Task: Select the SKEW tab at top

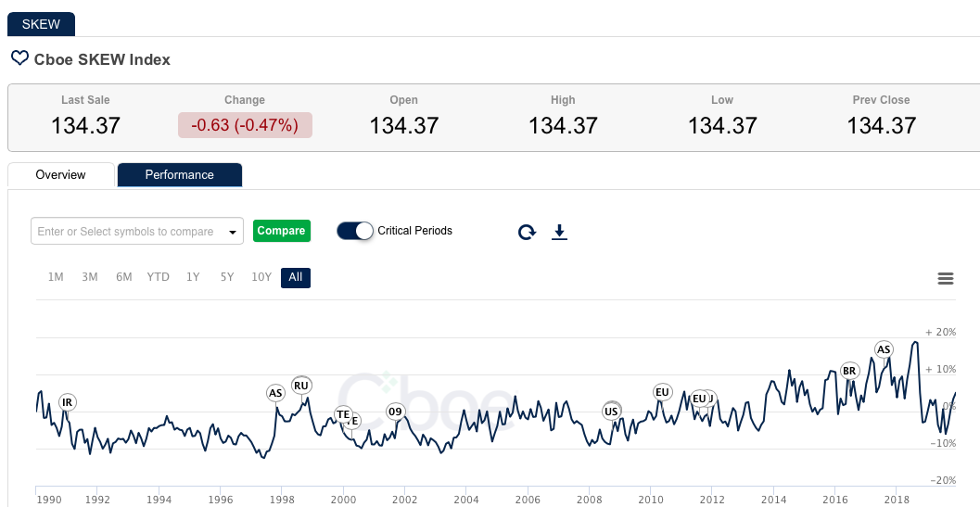Action: click(x=41, y=24)
